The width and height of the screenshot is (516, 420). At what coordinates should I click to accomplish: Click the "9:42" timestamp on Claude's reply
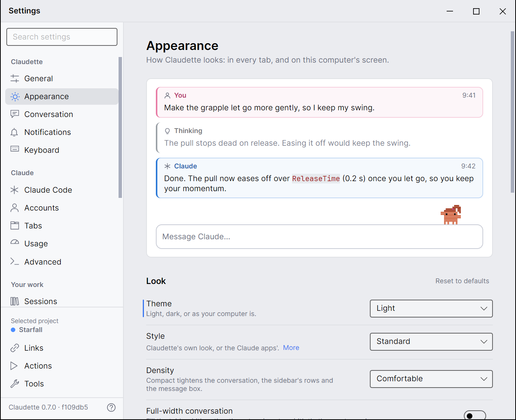click(x=468, y=166)
